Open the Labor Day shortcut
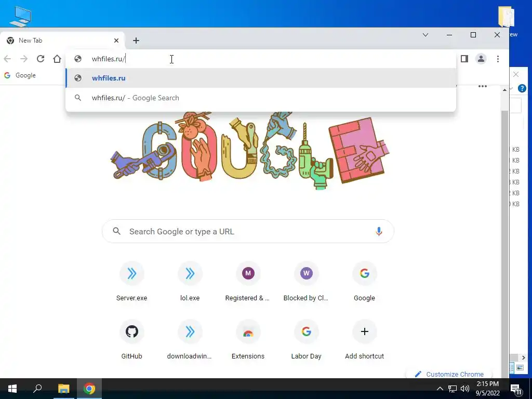532x399 pixels. 306,340
